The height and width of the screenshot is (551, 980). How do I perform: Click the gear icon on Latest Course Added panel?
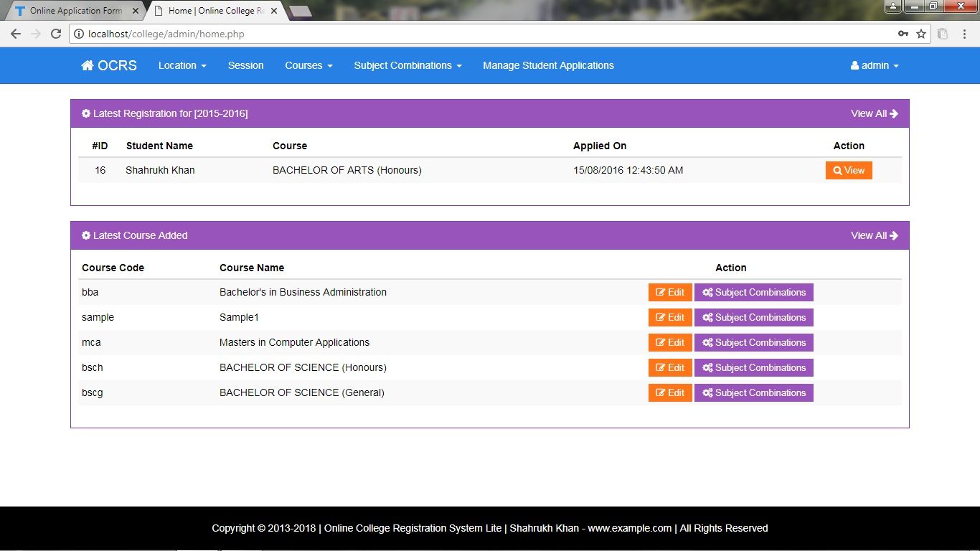85,235
